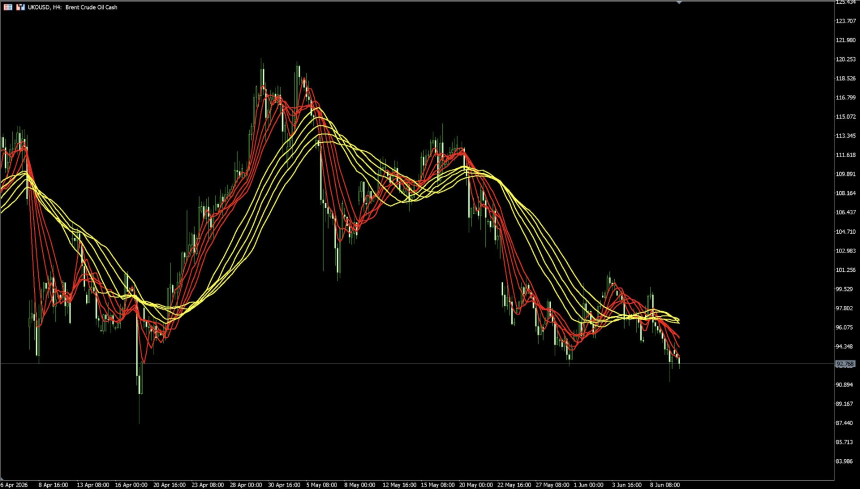
Task: Click the 99.520 price scale label
Action: click(x=846, y=289)
